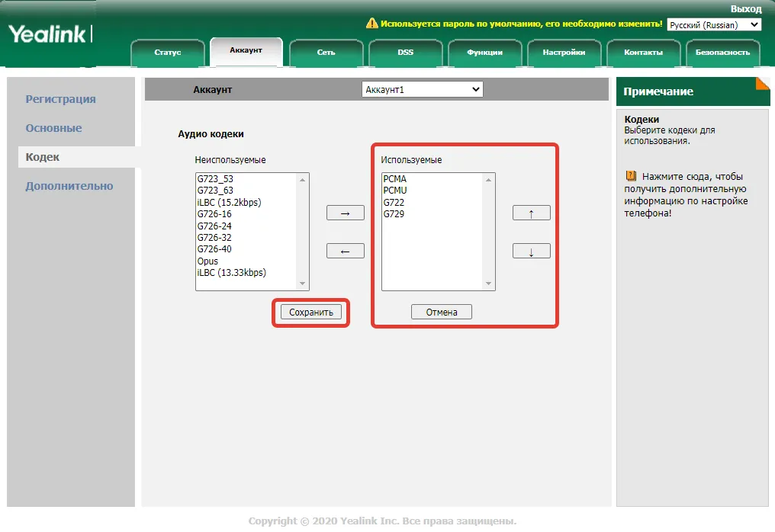Screen dimensions: 775x532
Task: Select PCMA in used codecs
Action: [x=432, y=179]
